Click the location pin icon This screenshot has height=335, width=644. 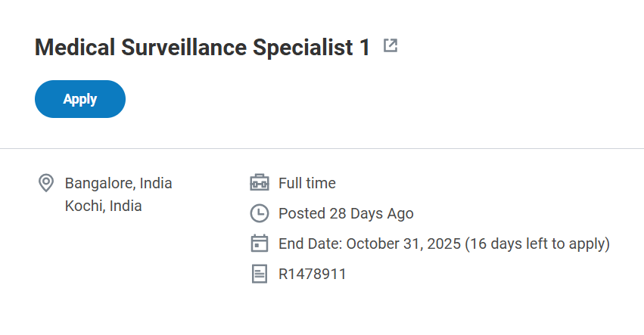pyautogui.click(x=46, y=183)
